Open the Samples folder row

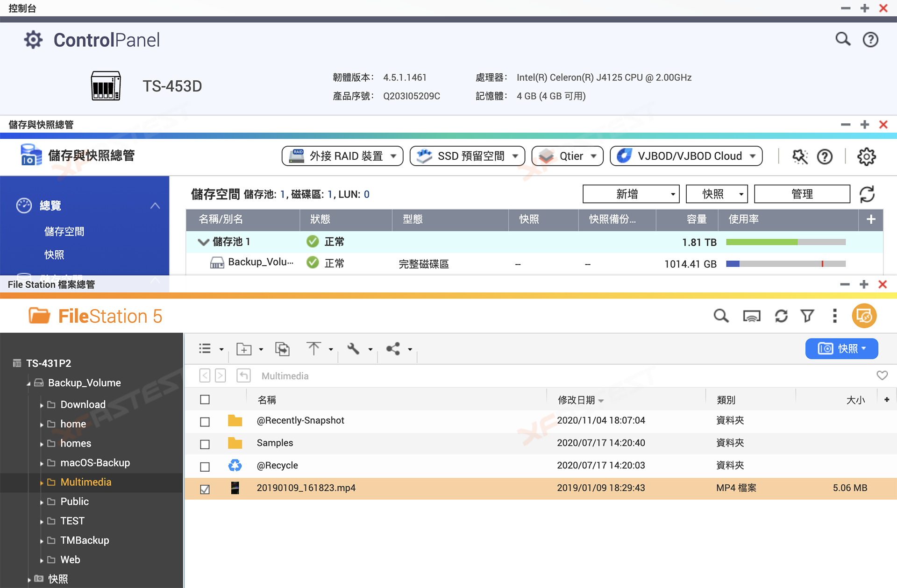(541, 443)
